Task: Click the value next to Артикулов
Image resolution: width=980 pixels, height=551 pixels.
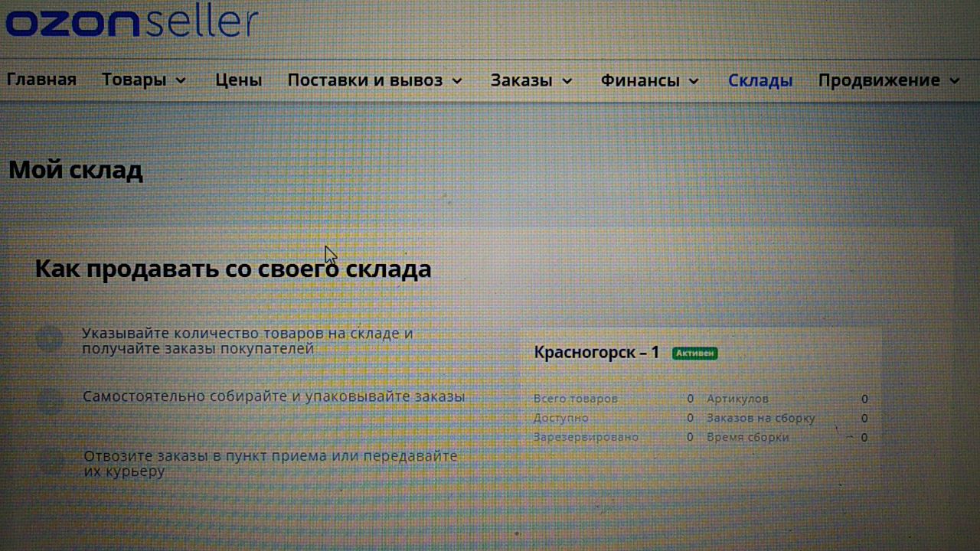Action: pyautogui.click(x=864, y=399)
